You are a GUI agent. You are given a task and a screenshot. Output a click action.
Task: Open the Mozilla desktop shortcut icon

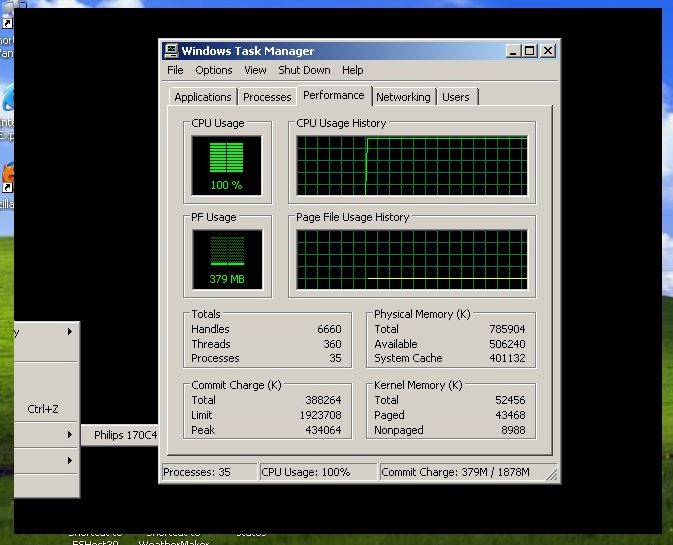[x=7, y=177]
